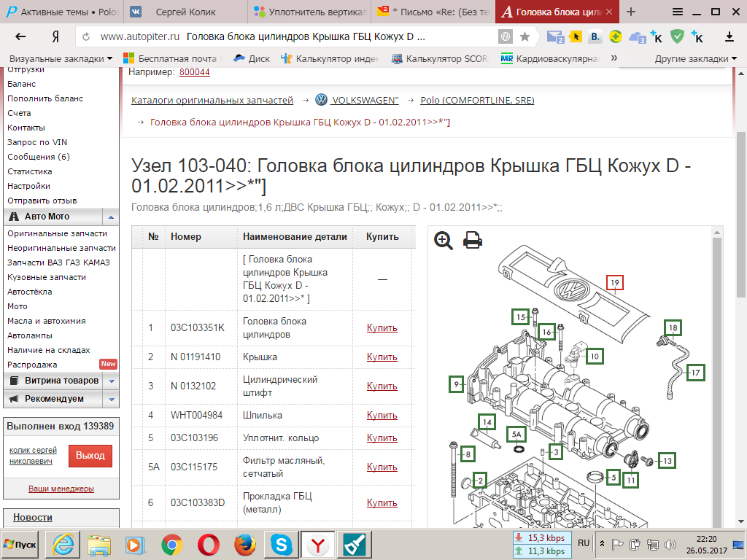Open 'Запрос по VIN' in sidebar
Image resolution: width=747 pixels, height=560 pixels.
click(37, 142)
